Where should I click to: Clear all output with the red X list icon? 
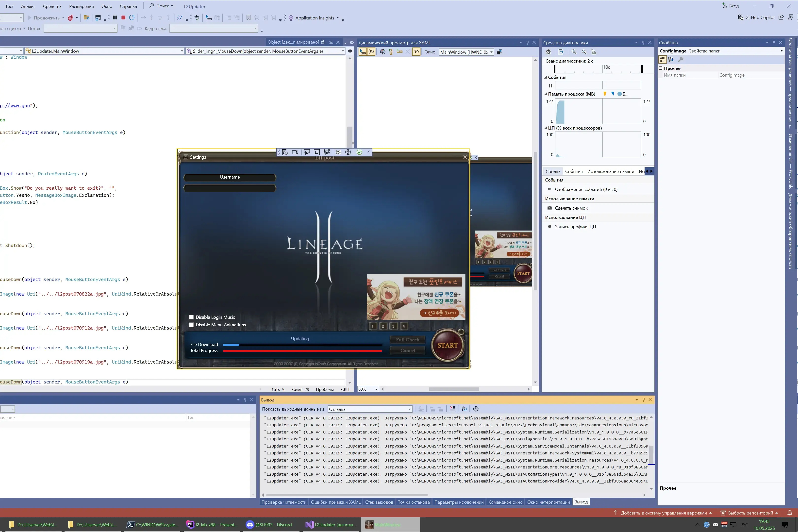coord(453,409)
